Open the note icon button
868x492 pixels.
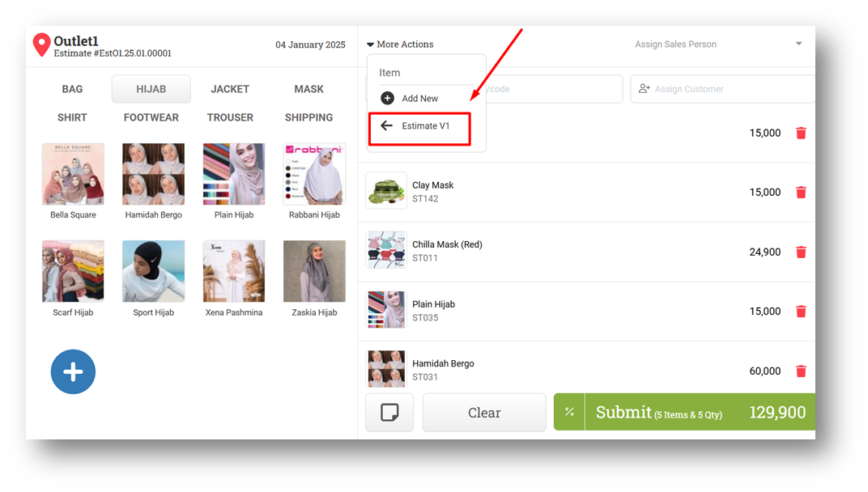389,413
